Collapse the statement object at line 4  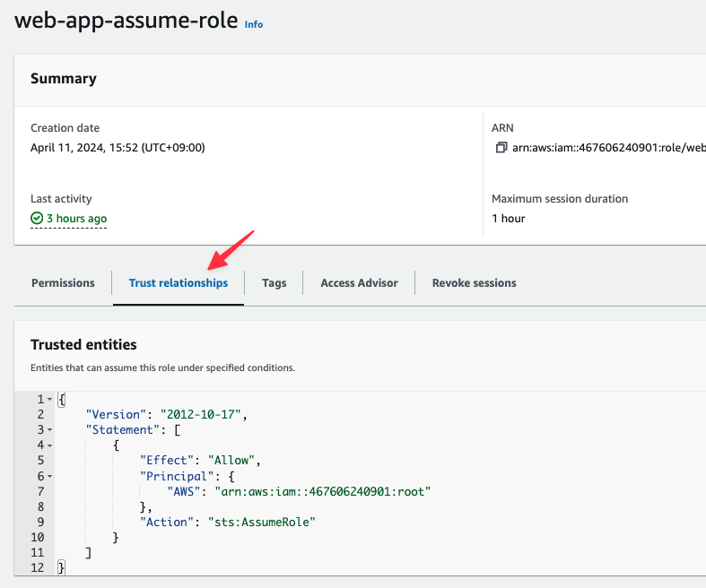(48, 445)
